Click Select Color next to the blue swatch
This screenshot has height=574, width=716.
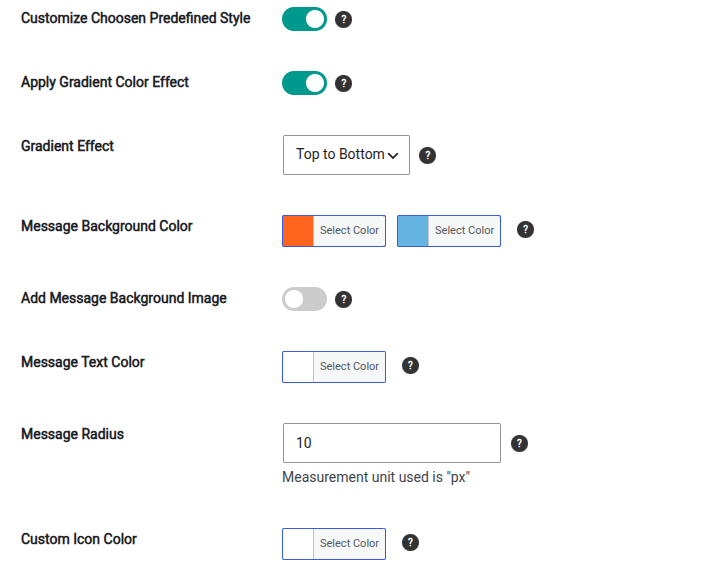(464, 231)
